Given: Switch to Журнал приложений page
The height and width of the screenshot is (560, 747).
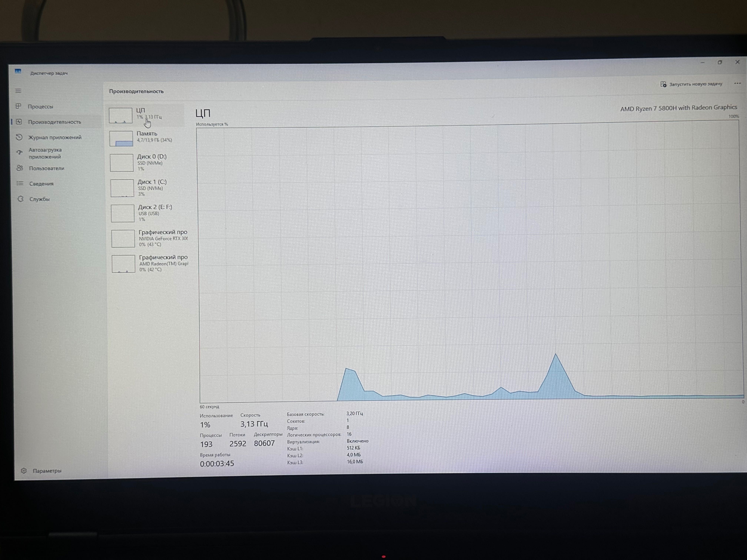Looking at the screenshot, I should (x=55, y=137).
